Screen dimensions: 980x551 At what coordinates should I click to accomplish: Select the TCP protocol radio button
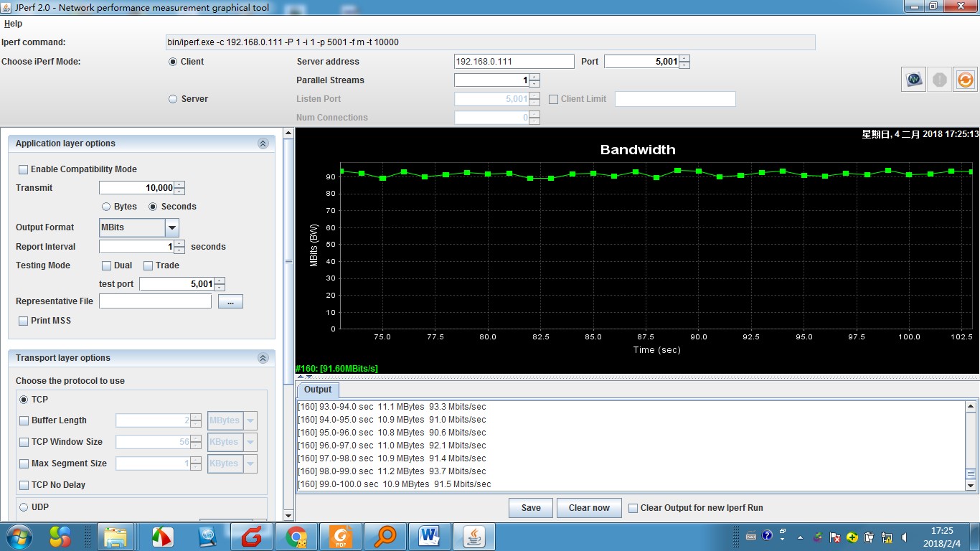pyautogui.click(x=24, y=400)
